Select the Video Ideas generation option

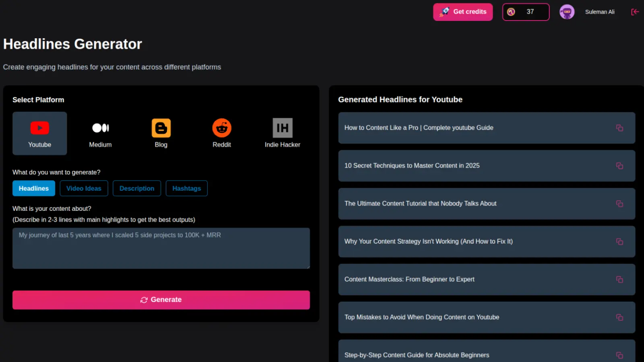[84, 188]
